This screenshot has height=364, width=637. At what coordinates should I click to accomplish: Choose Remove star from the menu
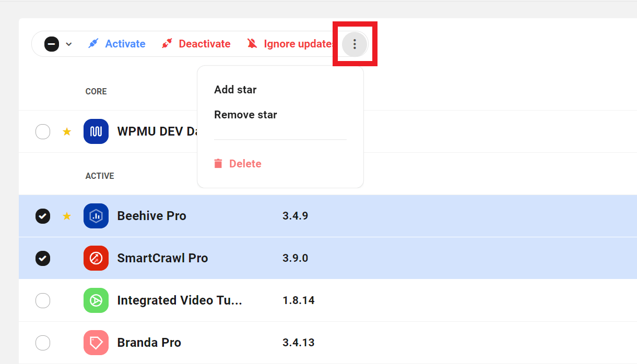click(x=245, y=115)
